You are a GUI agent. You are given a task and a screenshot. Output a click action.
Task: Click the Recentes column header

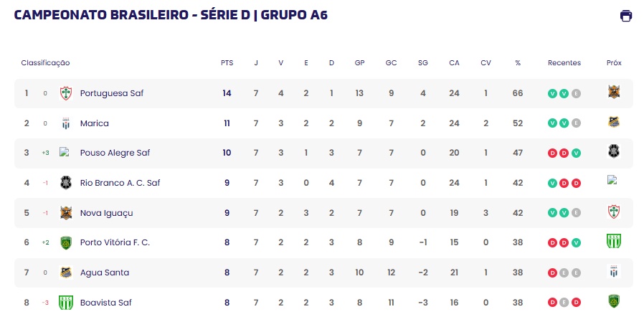564,63
